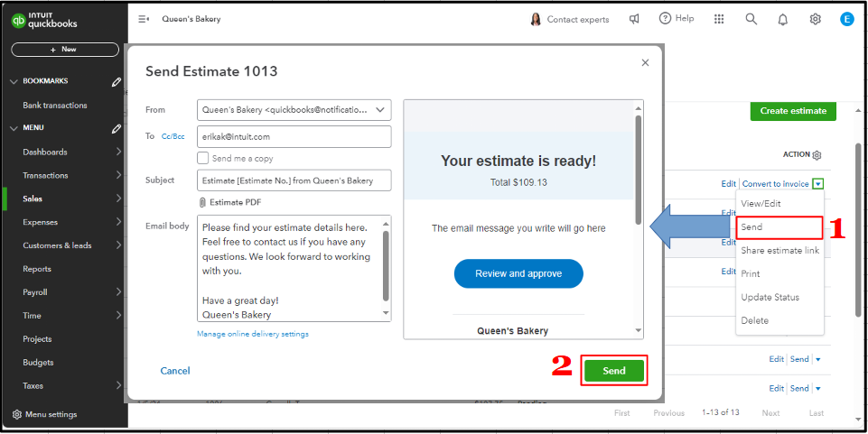Expand the Time submenu
Viewport: 868px width, 434px height.
click(118, 316)
